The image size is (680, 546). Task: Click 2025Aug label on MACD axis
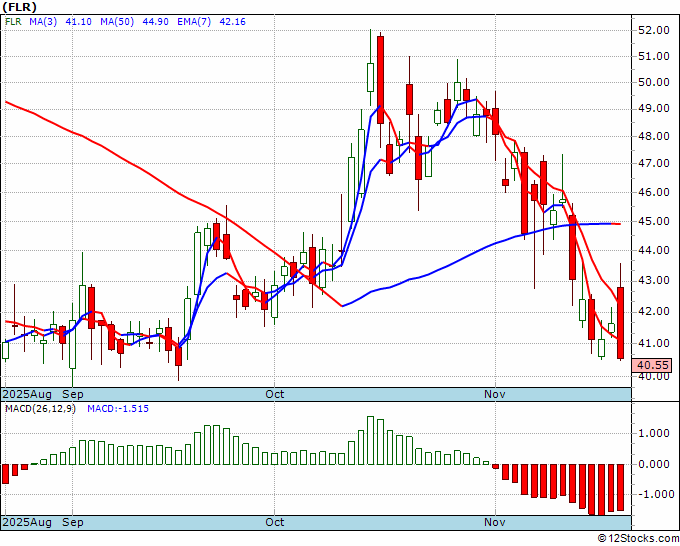[x=27, y=522]
